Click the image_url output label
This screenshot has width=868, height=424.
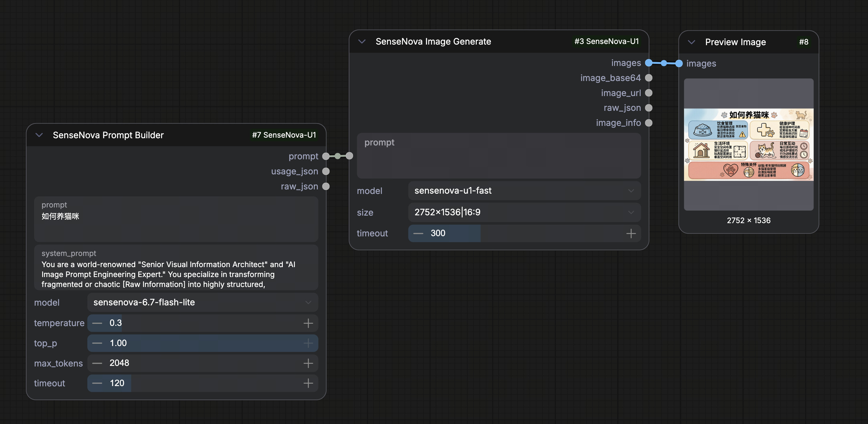[621, 93]
